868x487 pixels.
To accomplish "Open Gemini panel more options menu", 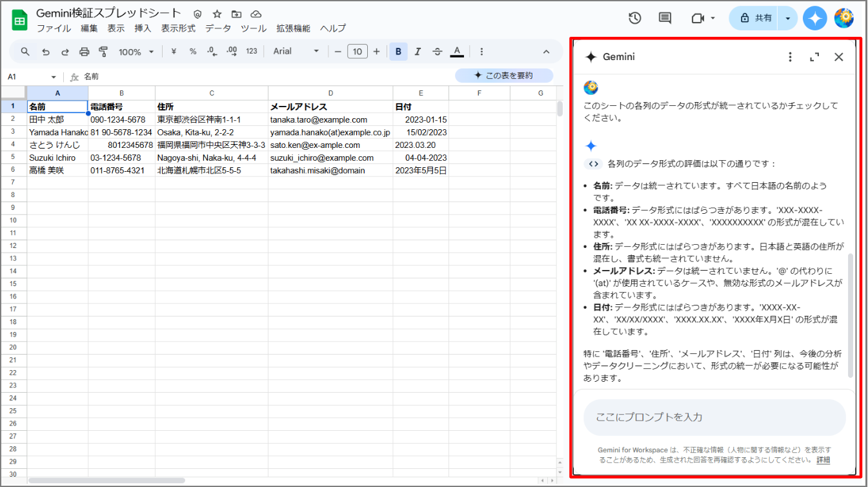I will click(790, 57).
